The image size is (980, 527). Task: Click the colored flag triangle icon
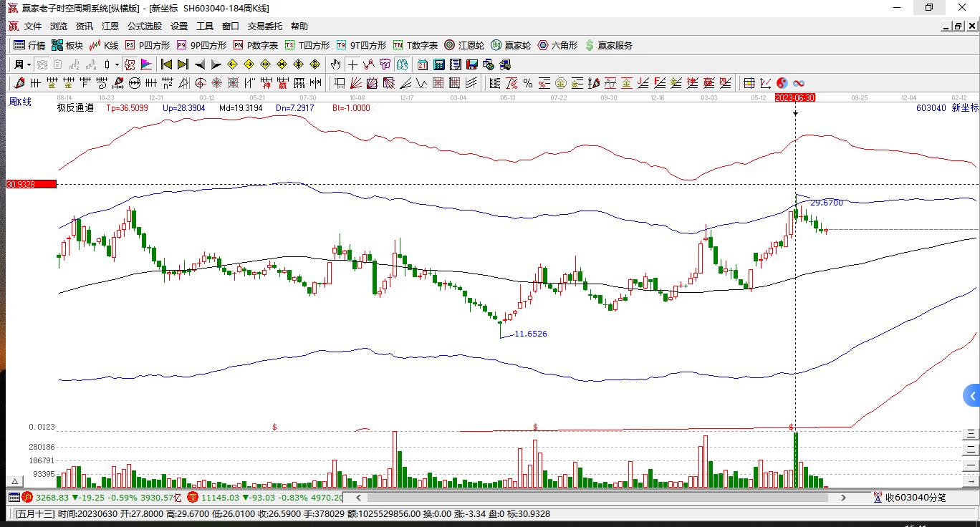(145, 64)
